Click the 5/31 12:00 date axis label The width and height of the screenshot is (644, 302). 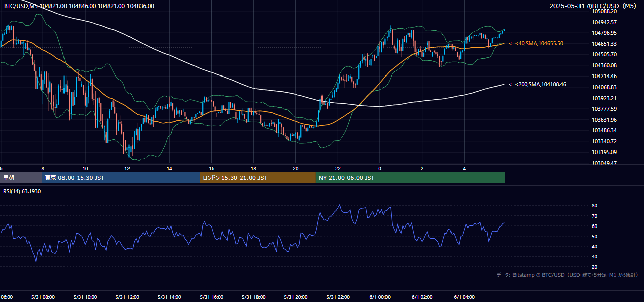click(x=127, y=297)
